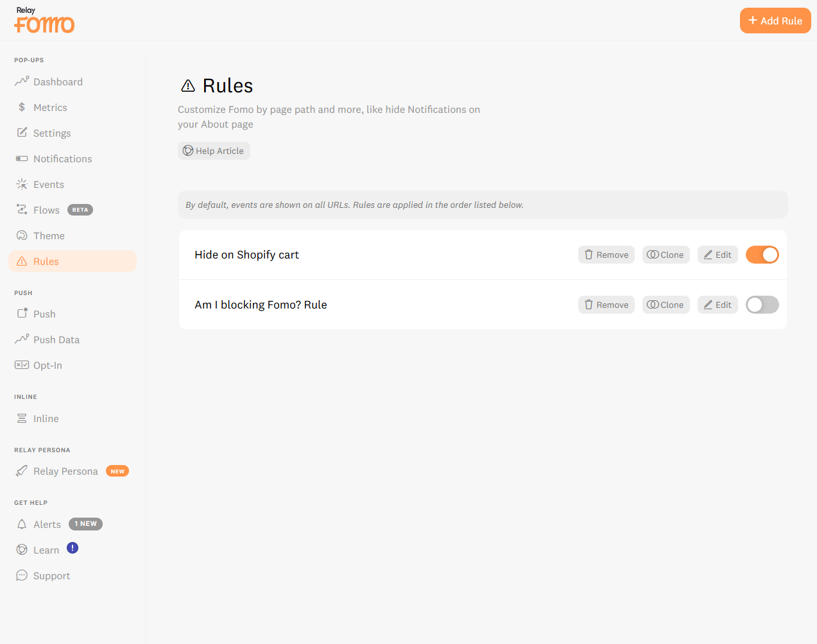The image size is (817, 644).
Task: Open the Push menu item
Action: click(73, 314)
